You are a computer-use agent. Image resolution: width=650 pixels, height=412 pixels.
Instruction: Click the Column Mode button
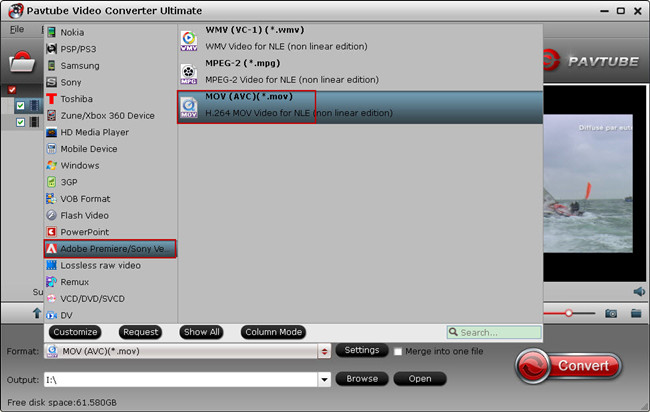pos(273,332)
